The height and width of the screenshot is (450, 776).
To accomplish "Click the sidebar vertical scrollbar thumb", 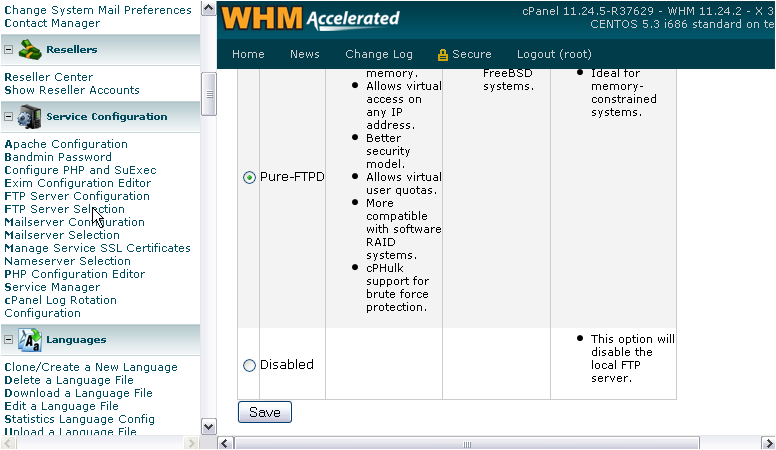I will click(209, 94).
